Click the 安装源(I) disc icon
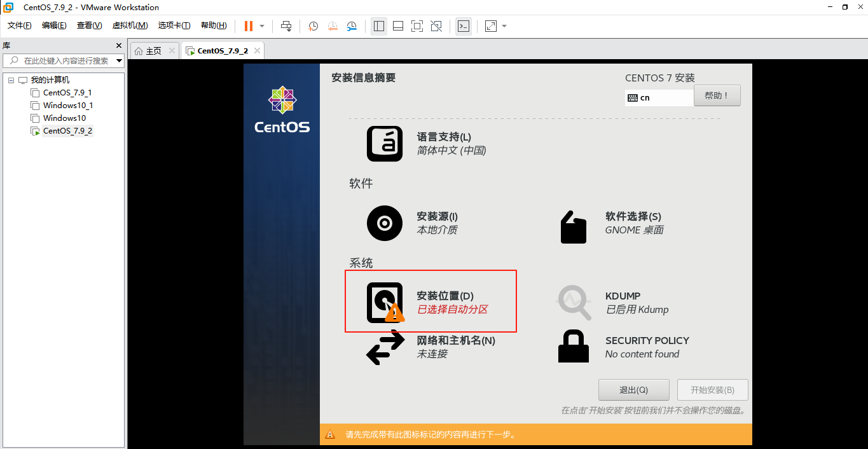The height and width of the screenshot is (449, 868). click(385, 223)
